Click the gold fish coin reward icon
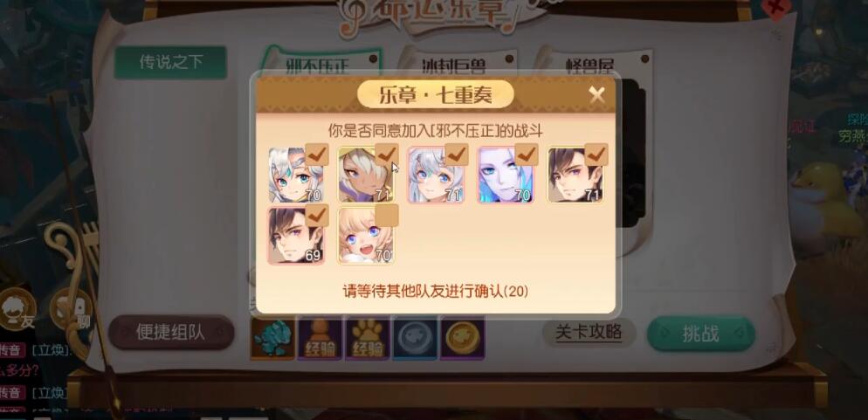Screen dimensions: 868x420 coord(463,338)
